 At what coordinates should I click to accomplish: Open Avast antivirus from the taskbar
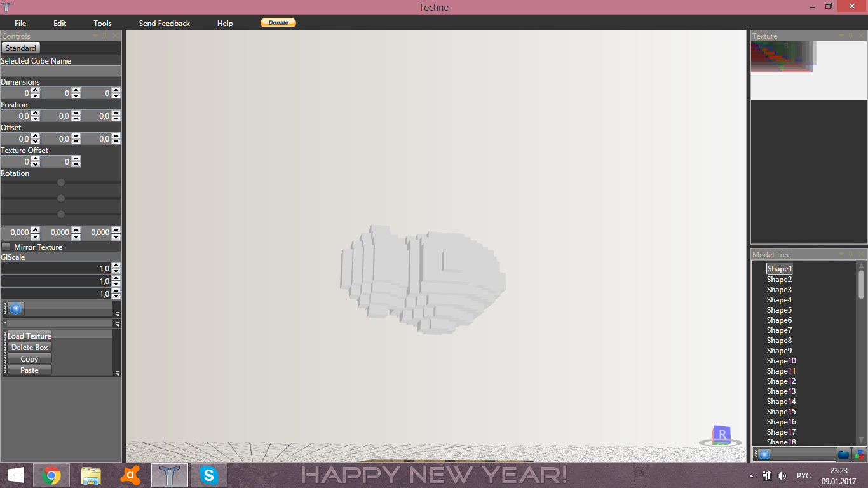[130, 475]
